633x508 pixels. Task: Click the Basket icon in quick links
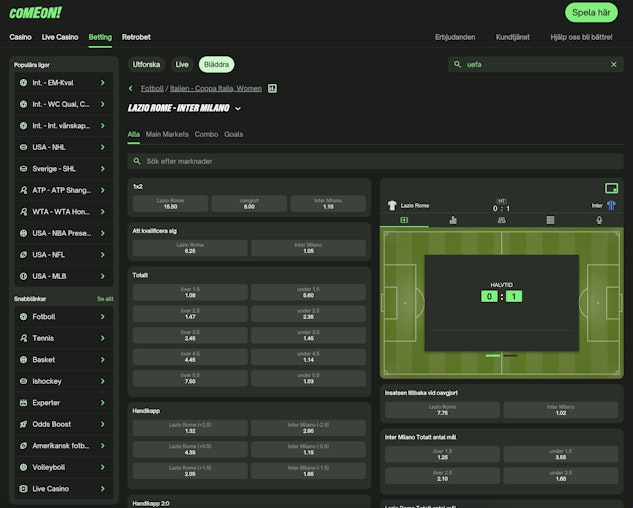(x=23, y=359)
